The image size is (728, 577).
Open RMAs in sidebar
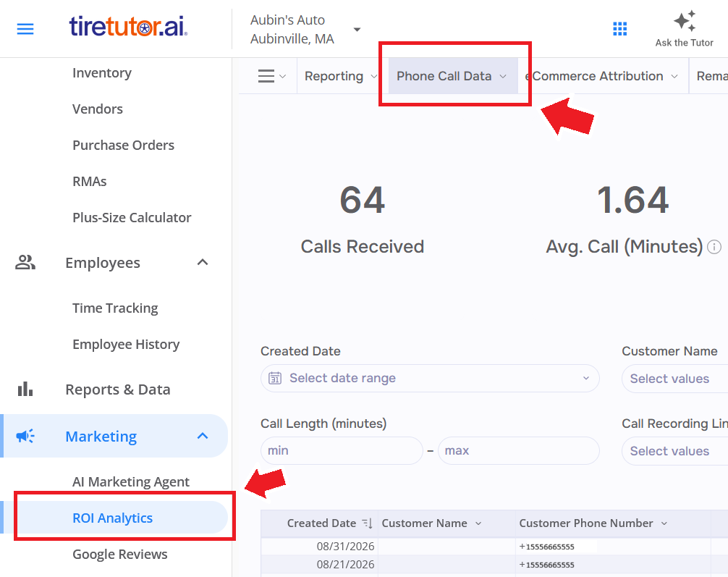pos(90,181)
